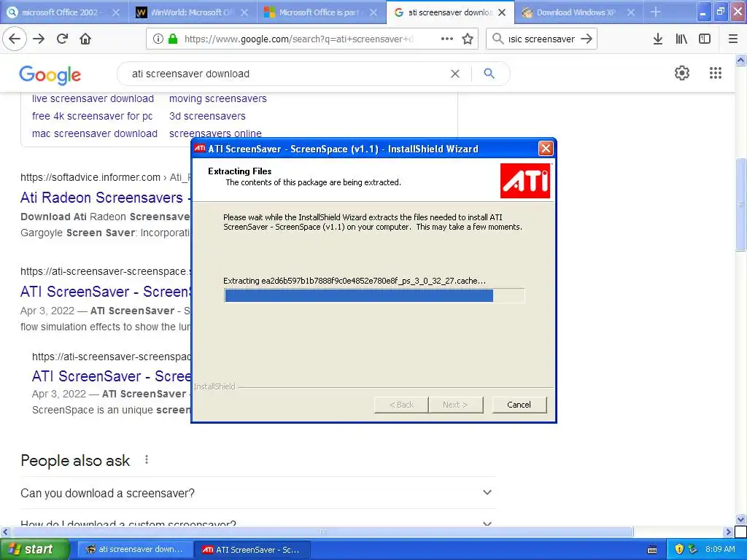The width and height of the screenshot is (747, 560).
Task: Open mac screensaver download suggestion
Action: tap(94, 133)
